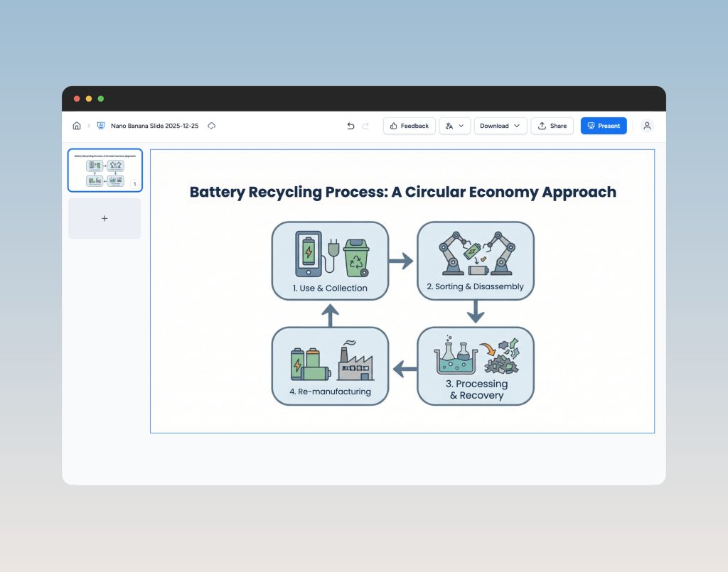Add a new slide with plus tile

click(105, 218)
